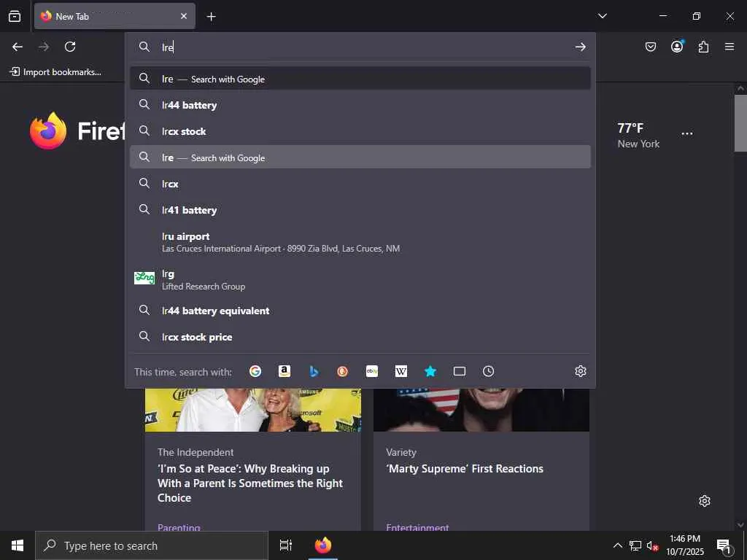Search in open Tabs icon
This screenshot has width=747, height=560.
click(460, 371)
